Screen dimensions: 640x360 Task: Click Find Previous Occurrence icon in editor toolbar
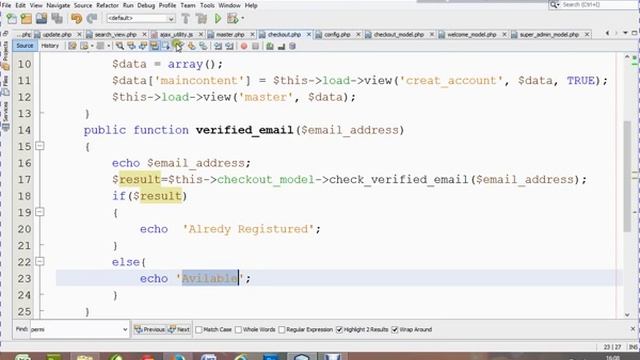click(x=131, y=46)
